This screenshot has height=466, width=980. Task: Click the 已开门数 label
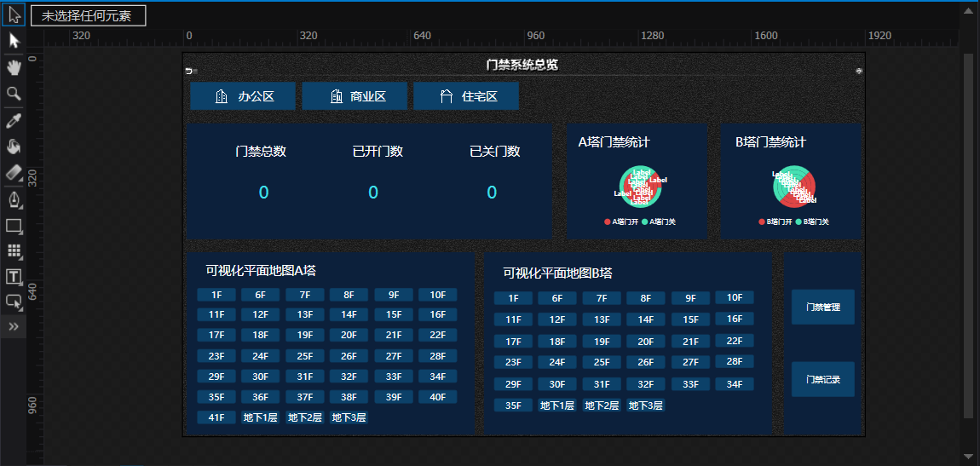click(x=378, y=151)
